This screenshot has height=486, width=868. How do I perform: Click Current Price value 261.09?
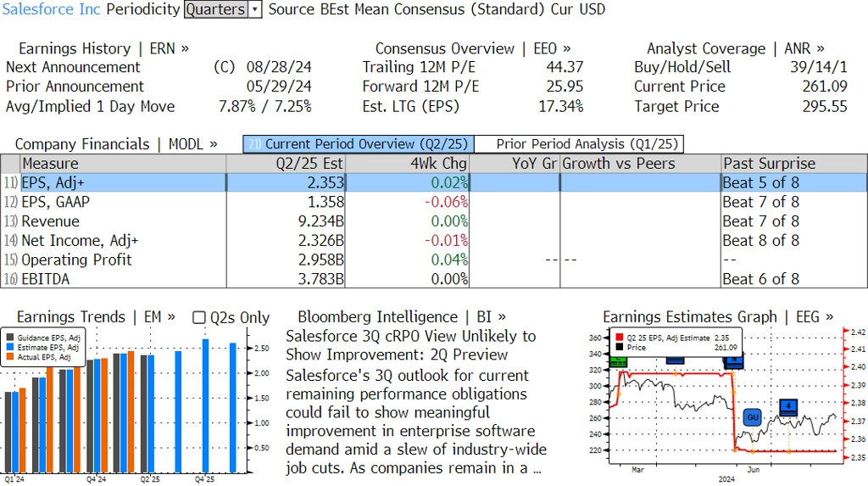pos(824,87)
